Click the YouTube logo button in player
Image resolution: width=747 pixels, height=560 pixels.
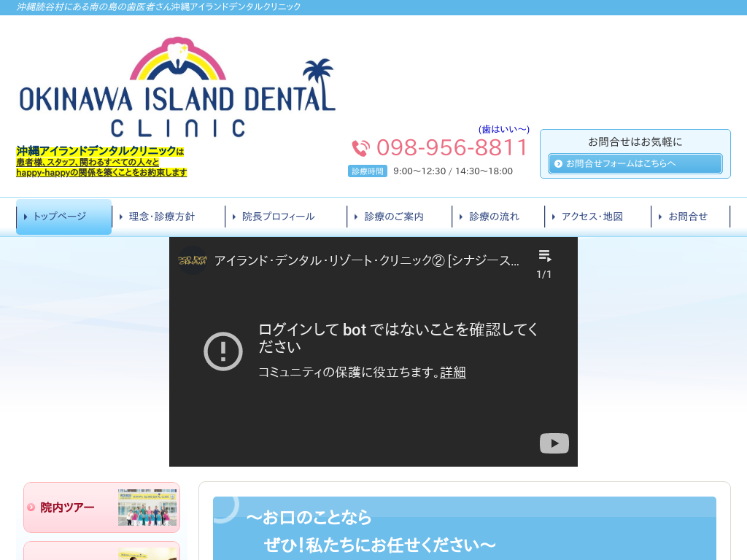554,443
